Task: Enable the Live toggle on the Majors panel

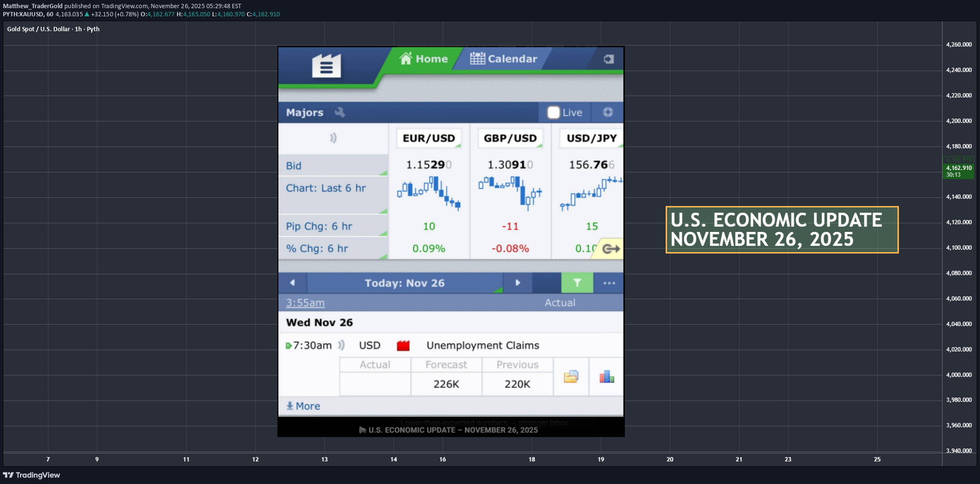Action: click(x=553, y=112)
